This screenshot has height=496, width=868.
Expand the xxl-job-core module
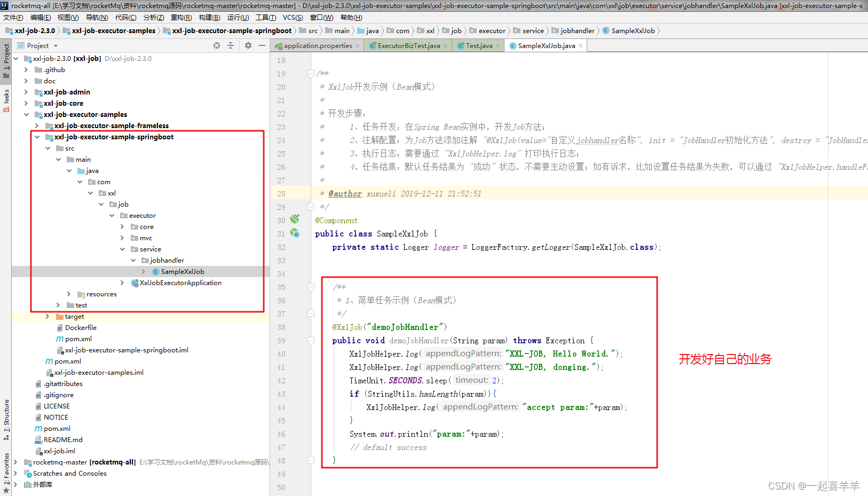[26, 103]
